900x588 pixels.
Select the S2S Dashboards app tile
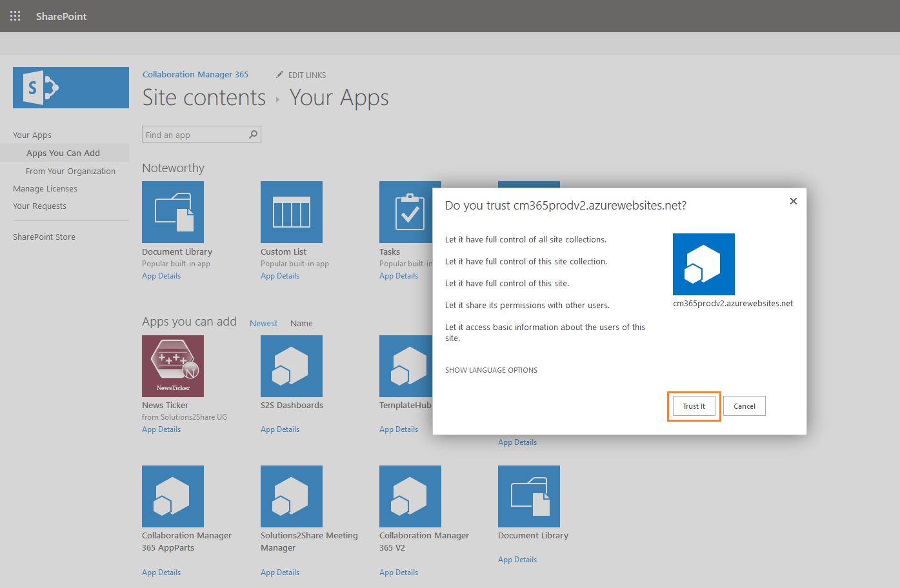[x=292, y=366]
